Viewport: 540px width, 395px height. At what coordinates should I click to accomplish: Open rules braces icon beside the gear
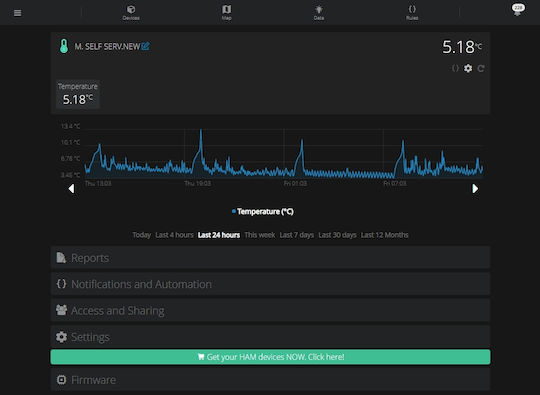(455, 68)
